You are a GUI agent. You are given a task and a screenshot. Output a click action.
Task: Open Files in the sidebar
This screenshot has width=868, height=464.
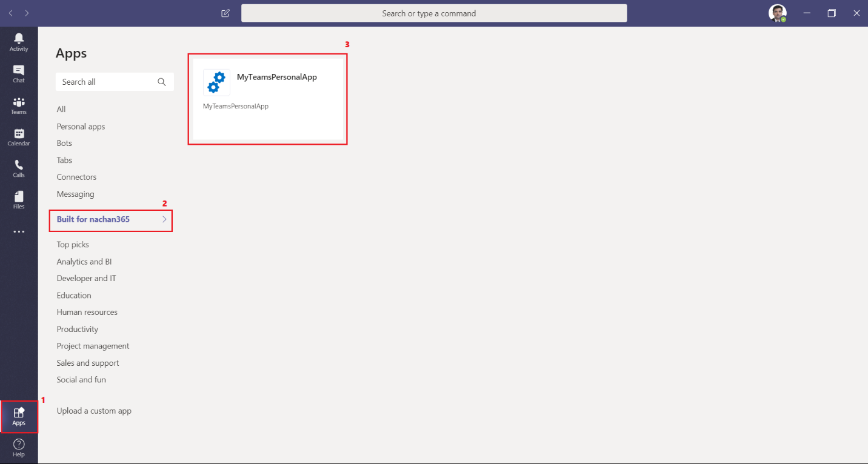pos(19,200)
